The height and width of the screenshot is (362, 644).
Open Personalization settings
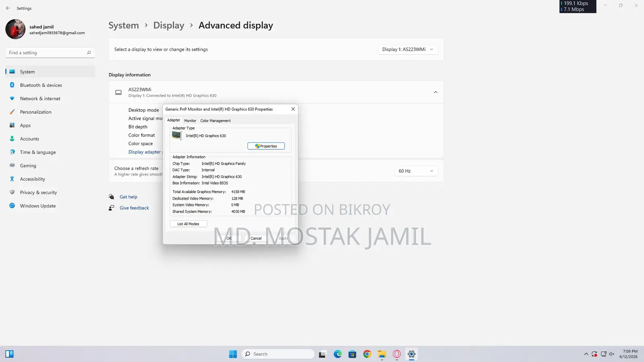pyautogui.click(x=50, y=112)
